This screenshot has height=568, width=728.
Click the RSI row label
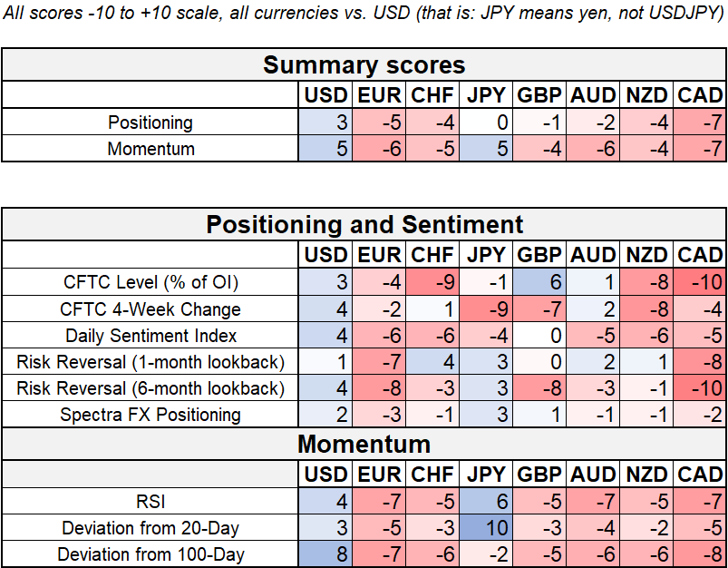click(150, 500)
